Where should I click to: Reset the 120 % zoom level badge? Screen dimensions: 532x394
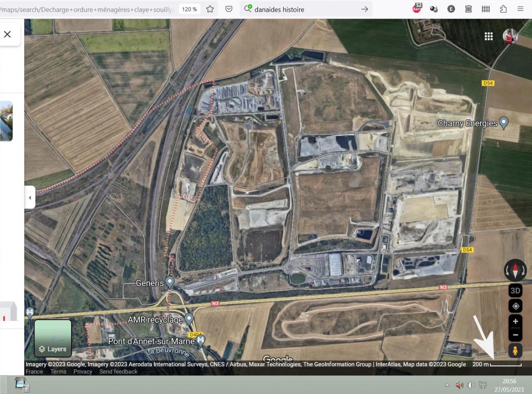tap(189, 9)
